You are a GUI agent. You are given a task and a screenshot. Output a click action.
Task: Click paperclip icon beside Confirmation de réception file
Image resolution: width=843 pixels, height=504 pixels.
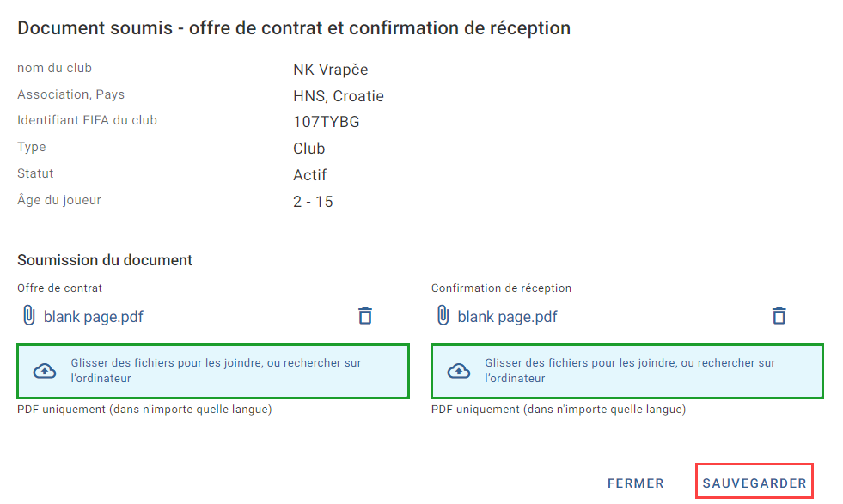[x=443, y=315]
